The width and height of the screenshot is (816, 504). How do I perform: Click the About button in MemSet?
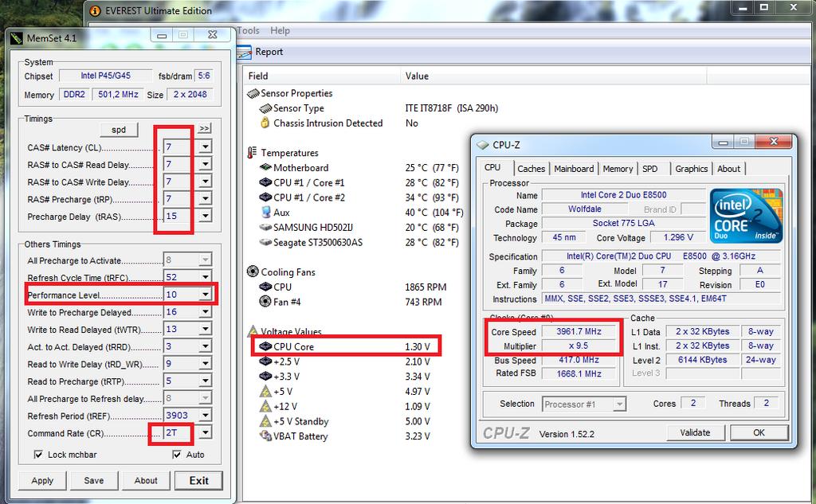146,481
